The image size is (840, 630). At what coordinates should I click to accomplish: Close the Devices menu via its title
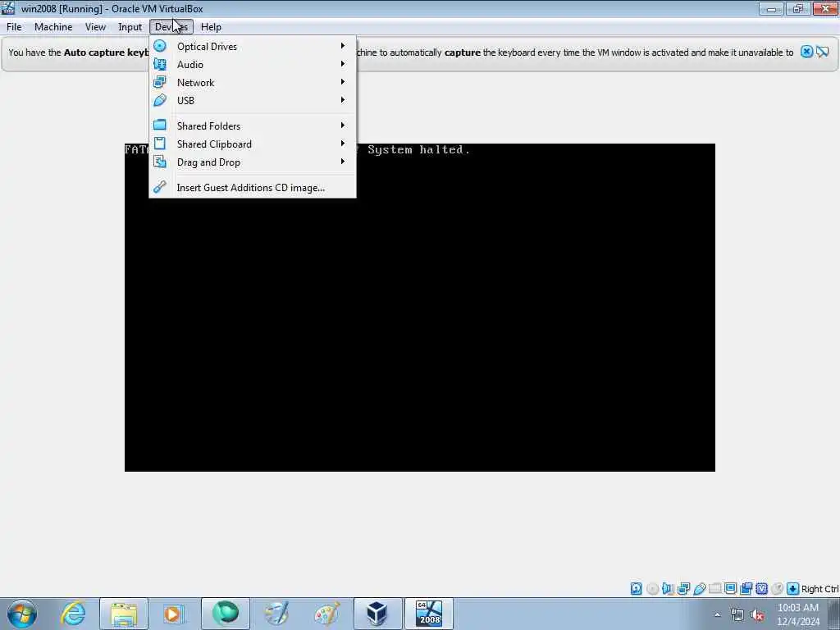pyautogui.click(x=171, y=27)
